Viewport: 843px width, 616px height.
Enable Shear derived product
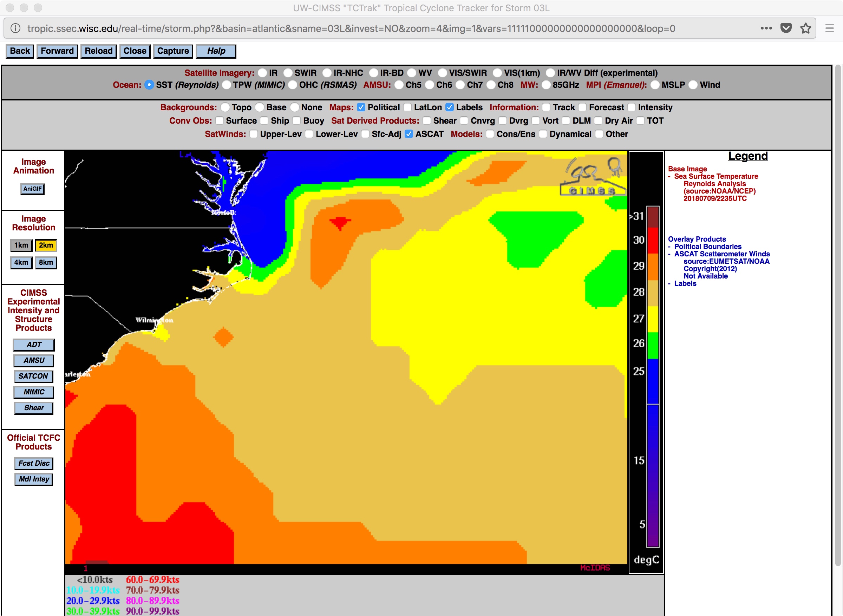tap(426, 121)
